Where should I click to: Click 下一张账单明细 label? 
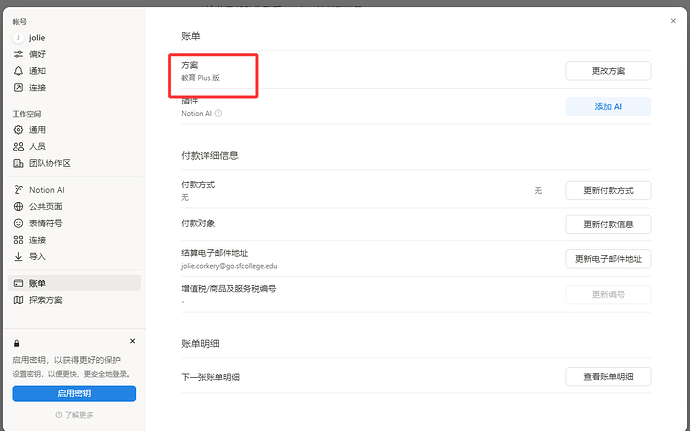[x=210, y=377]
